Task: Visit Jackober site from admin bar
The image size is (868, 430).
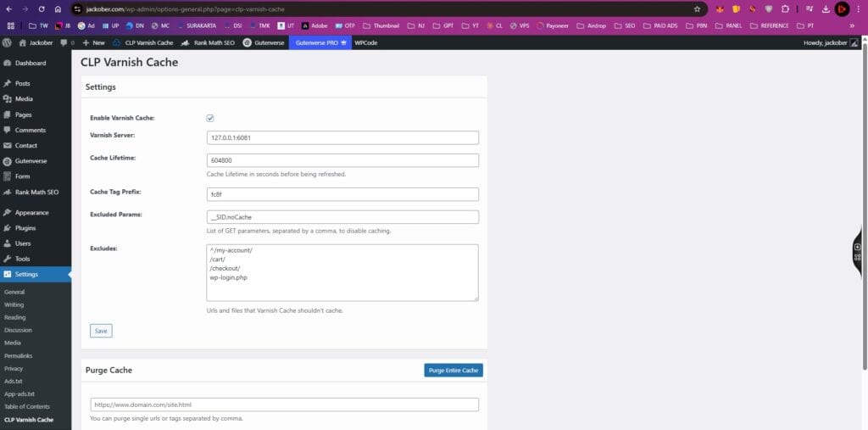Action: pos(37,42)
